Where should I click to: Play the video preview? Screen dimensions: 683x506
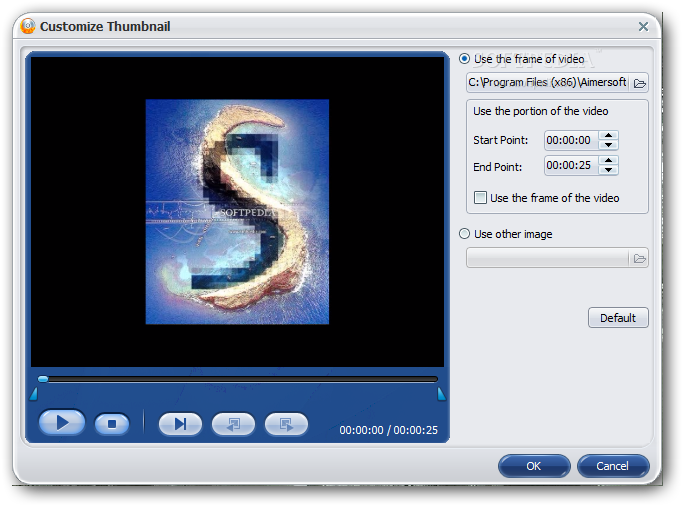pos(62,422)
